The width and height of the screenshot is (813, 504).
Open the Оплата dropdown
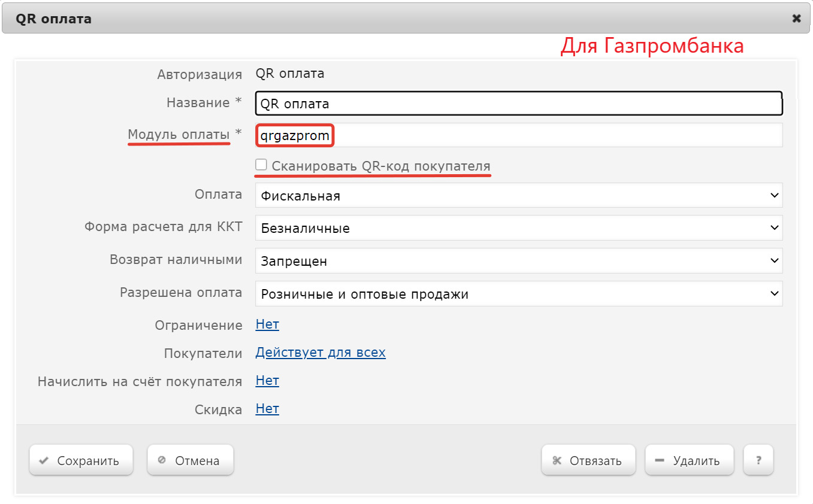point(518,195)
